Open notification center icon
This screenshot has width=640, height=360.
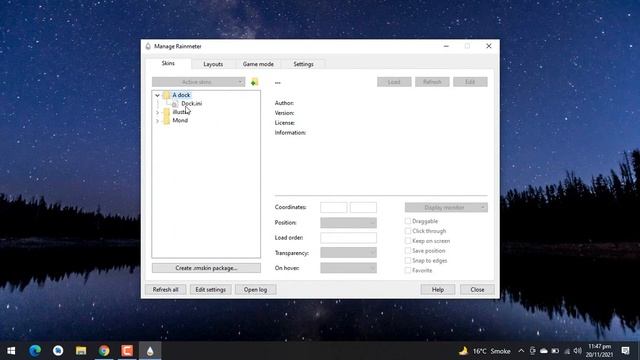pos(625,351)
